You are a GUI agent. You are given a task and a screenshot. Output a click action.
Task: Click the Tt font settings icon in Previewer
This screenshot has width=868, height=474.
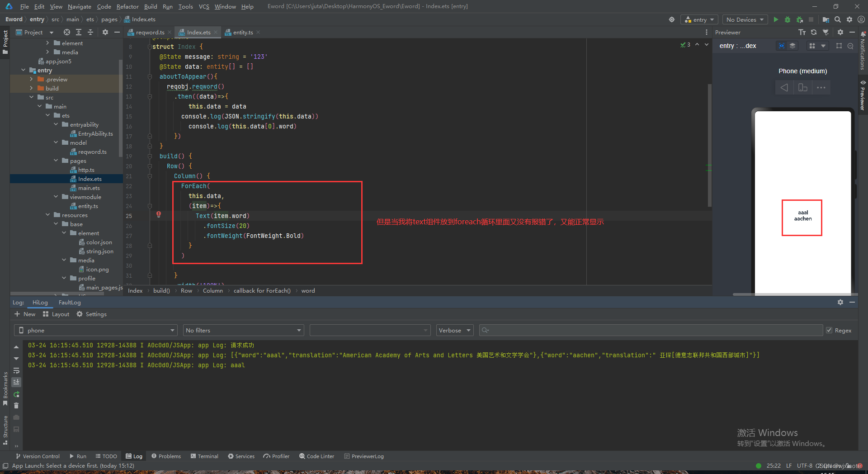(x=802, y=32)
